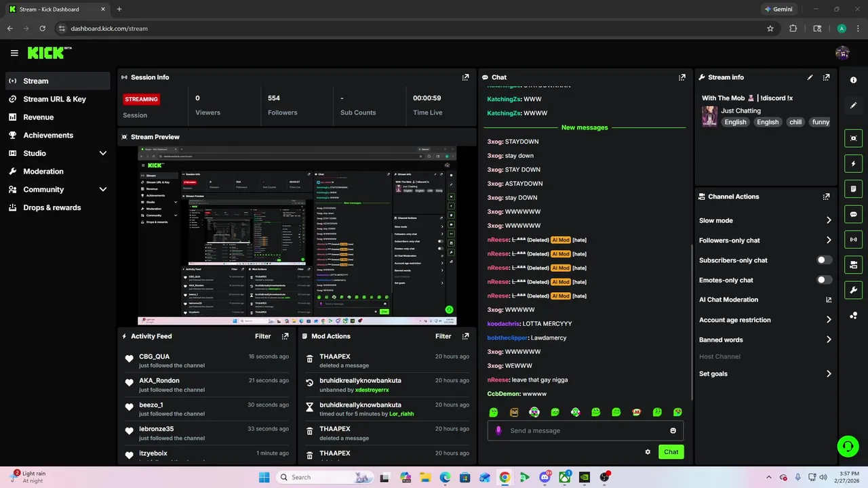Image resolution: width=868 pixels, height=488 pixels.
Task: Pick the brown angry face emote
Action: click(514, 412)
